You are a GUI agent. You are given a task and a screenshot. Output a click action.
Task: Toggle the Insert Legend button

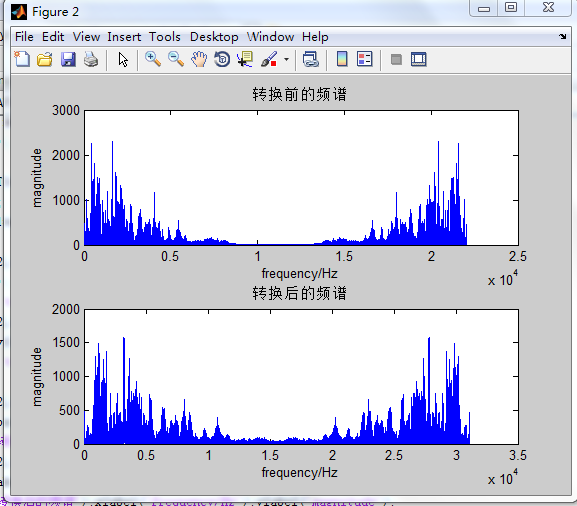tap(365, 59)
